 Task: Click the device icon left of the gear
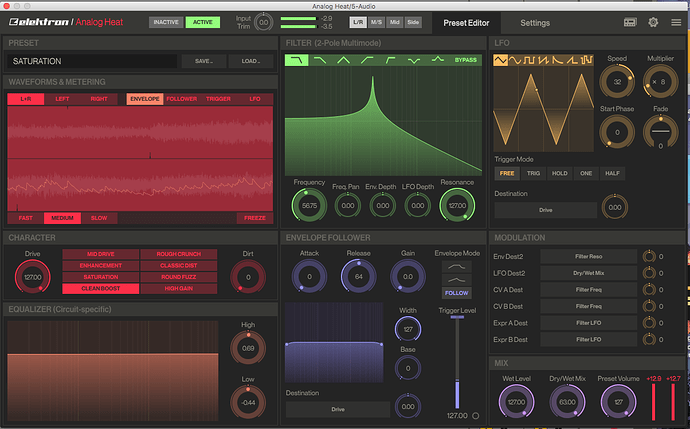629,22
